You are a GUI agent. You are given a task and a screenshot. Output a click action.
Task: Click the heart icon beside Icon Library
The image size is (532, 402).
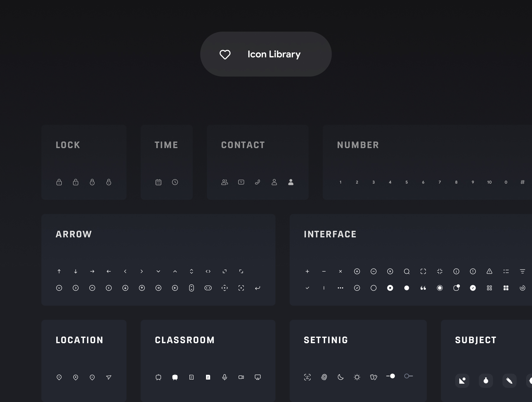point(225,54)
